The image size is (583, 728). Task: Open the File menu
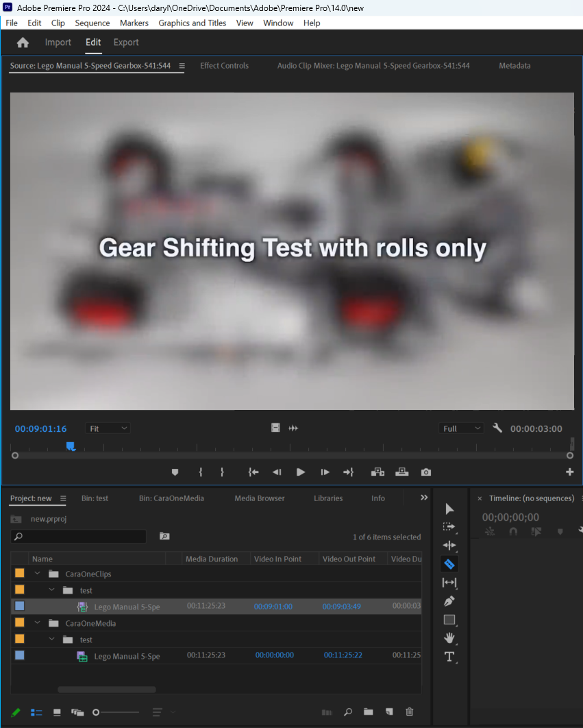point(12,23)
